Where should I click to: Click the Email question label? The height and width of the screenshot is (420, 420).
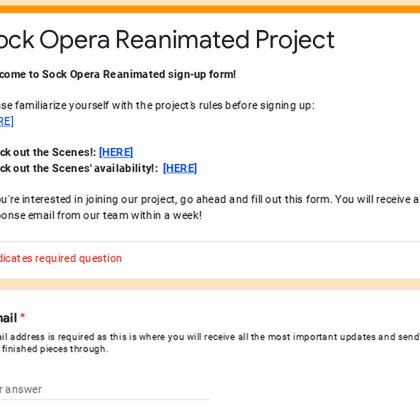click(x=8, y=318)
